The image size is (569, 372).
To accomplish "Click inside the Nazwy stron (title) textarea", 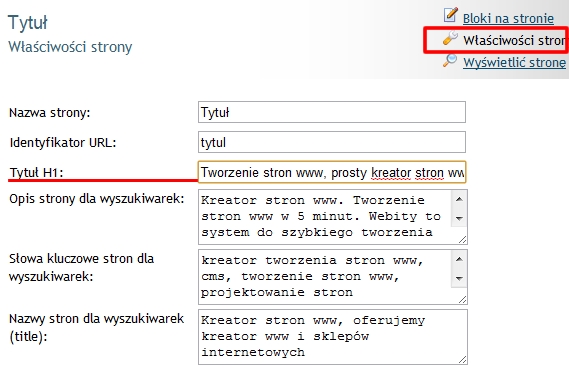I will coord(332,337).
